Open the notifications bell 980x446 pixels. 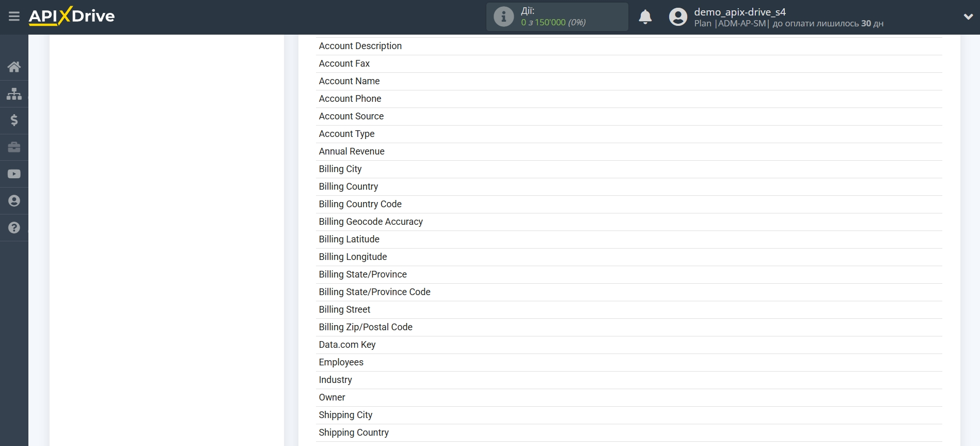click(645, 17)
